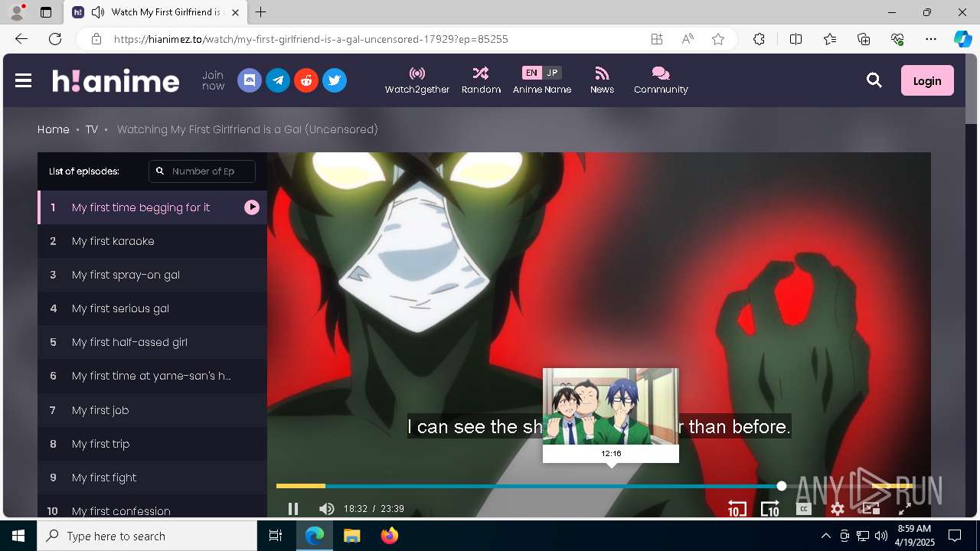This screenshot has width=980, height=551.
Task: Go to the Home breadcrumb
Action: [x=54, y=129]
